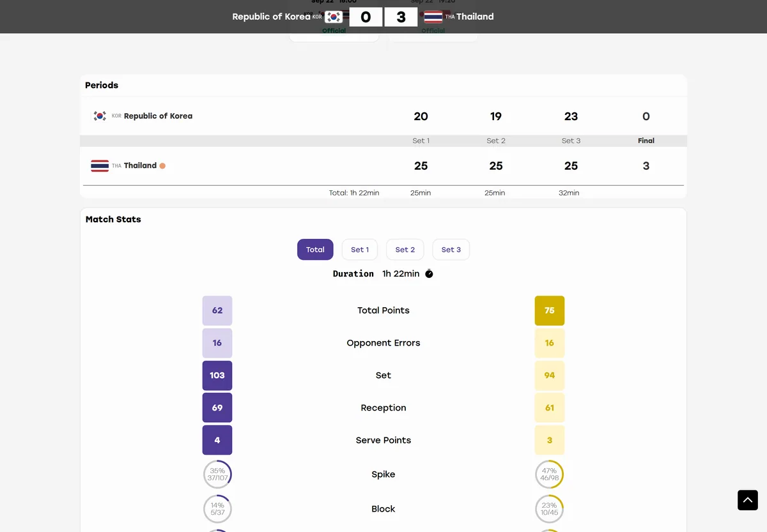The image size is (767, 532).
Task: Click Thailand's Set 1 score of 25
Action: [x=421, y=166]
